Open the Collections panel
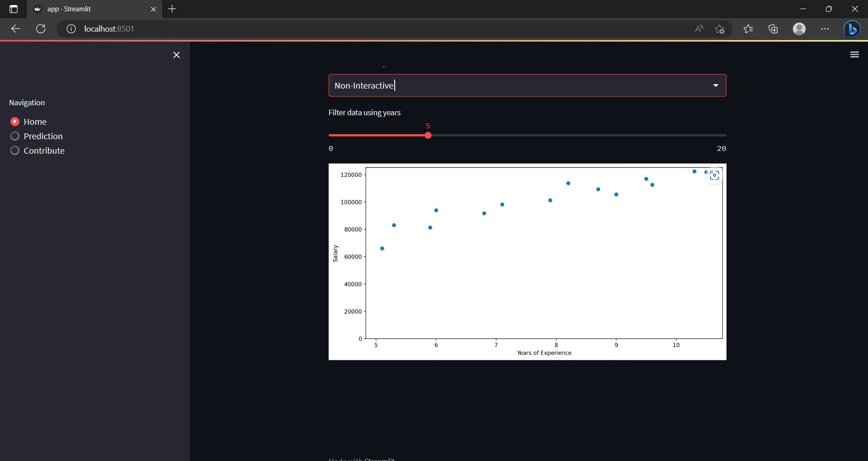Screen dimensions: 868x461 pos(773,28)
